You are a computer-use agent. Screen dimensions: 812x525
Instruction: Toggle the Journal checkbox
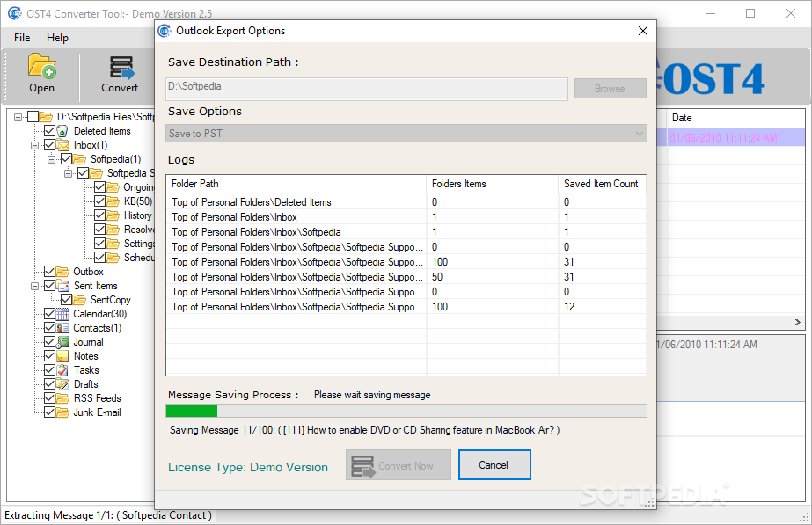[50, 341]
